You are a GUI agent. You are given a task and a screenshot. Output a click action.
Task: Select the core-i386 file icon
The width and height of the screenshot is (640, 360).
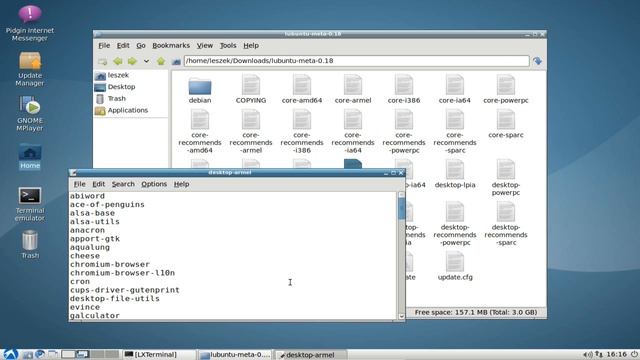[404, 85]
